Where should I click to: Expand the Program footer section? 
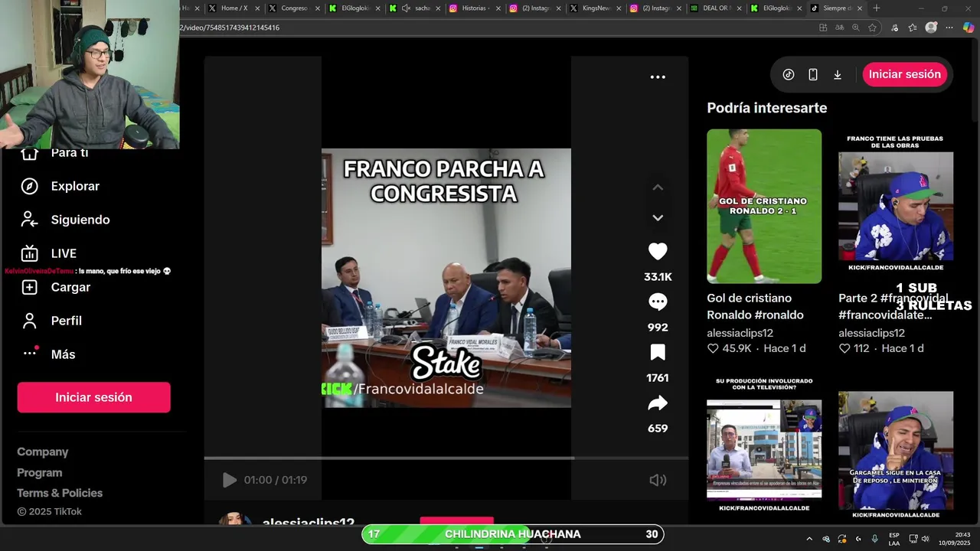40,473
